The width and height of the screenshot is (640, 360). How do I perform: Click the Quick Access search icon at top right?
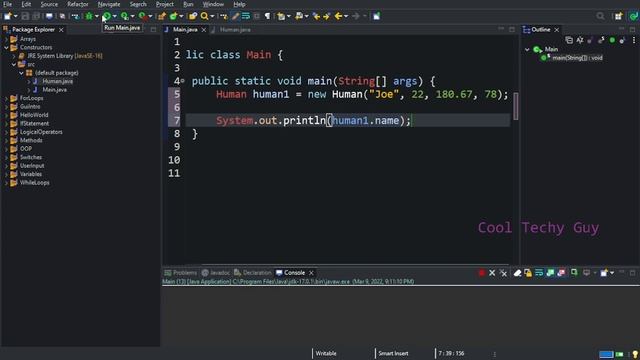pos(600,16)
